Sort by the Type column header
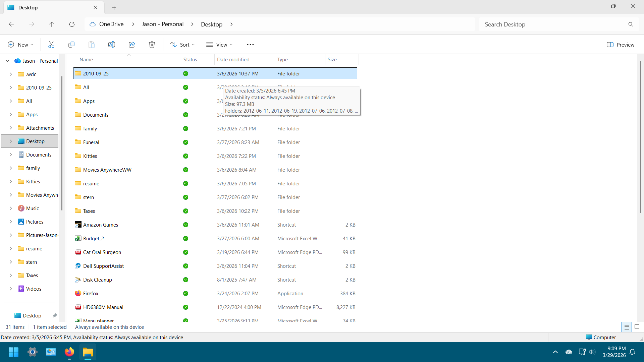This screenshot has width=644, height=362. (x=300, y=59)
